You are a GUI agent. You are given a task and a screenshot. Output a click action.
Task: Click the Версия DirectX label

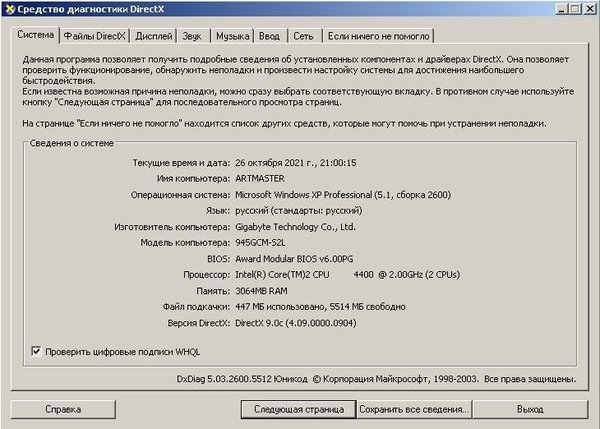tap(198, 323)
